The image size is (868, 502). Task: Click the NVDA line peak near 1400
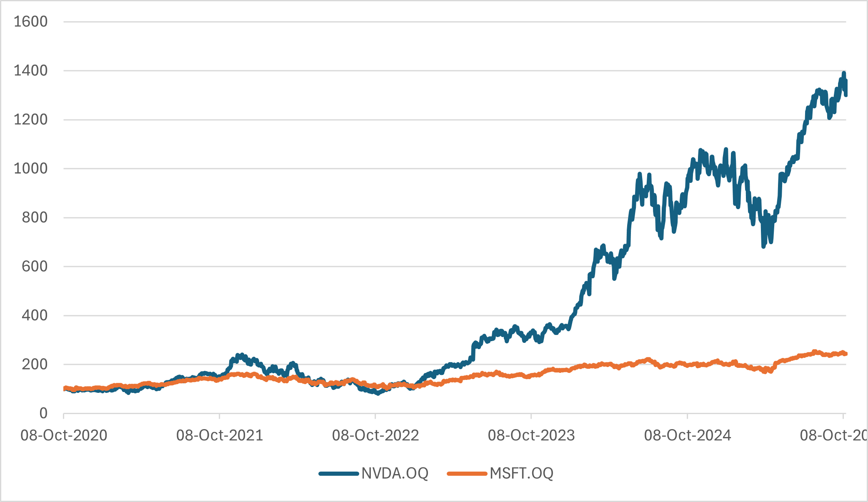(x=844, y=74)
